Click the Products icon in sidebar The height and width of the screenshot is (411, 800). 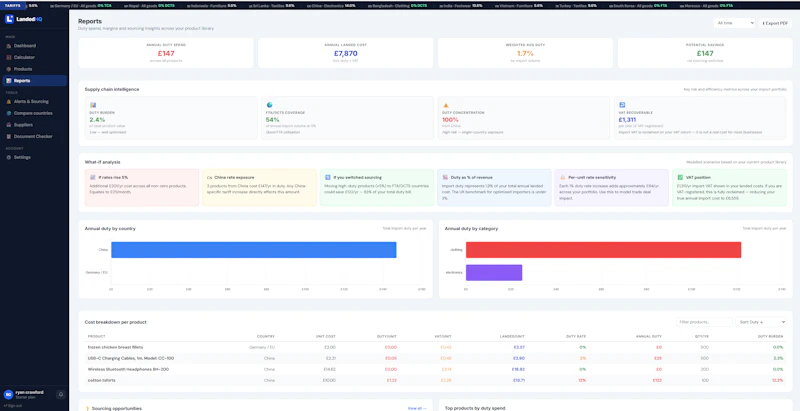click(x=9, y=69)
